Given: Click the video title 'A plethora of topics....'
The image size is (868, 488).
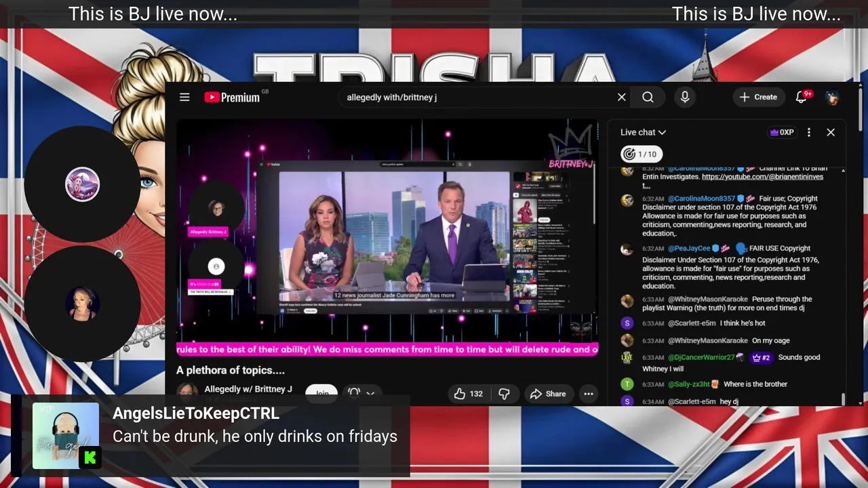Looking at the screenshot, I should click(231, 370).
